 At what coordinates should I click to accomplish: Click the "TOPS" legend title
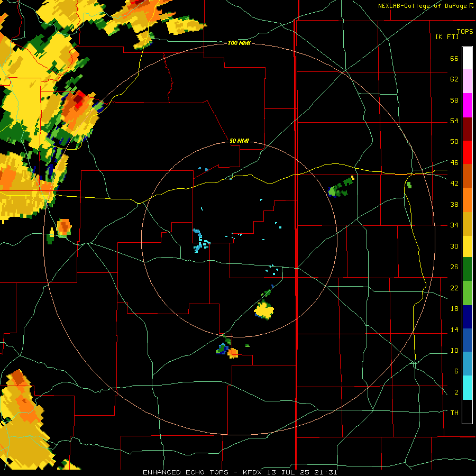[465, 32]
